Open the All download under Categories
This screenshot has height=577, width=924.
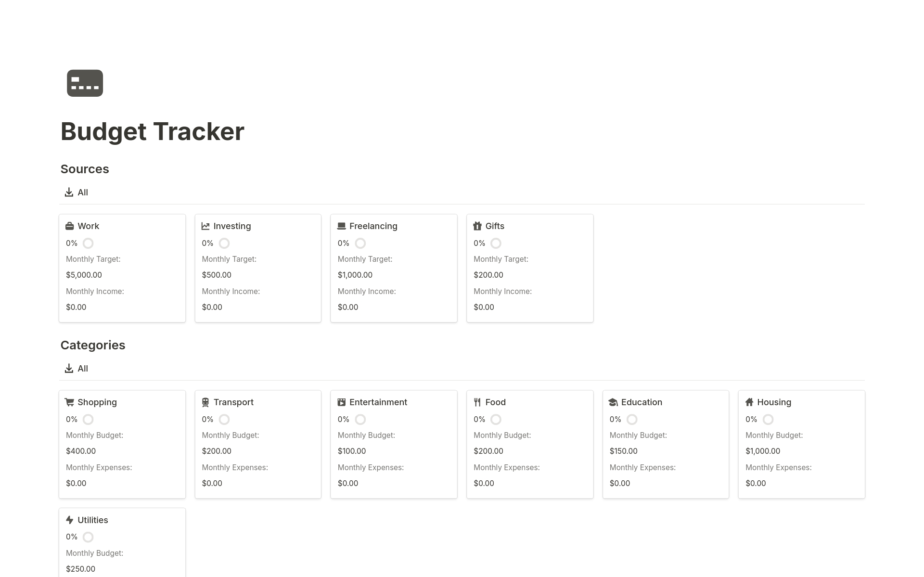pyautogui.click(x=76, y=368)
